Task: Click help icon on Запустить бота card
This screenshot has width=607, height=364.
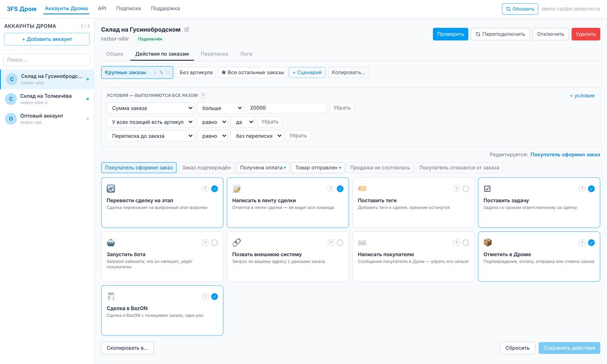Action: [x=205, y=243]
